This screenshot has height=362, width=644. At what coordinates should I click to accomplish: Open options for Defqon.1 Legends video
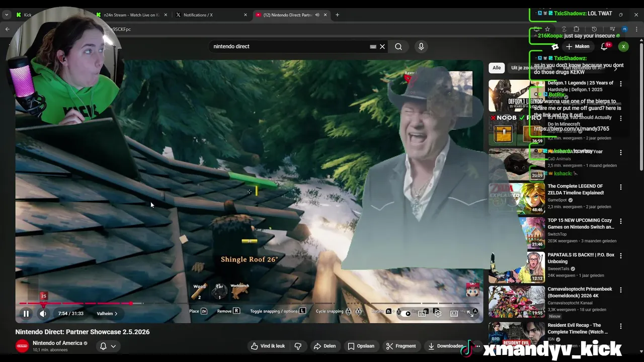[x=620, y=84]
